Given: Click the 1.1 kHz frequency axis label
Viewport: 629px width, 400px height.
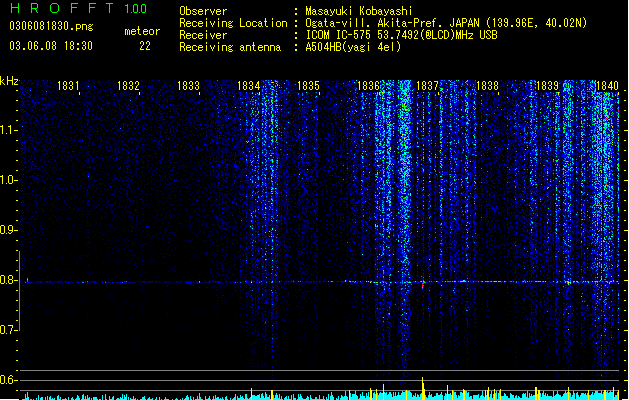Looking at the screenshot, I should (x=8, y=130).
